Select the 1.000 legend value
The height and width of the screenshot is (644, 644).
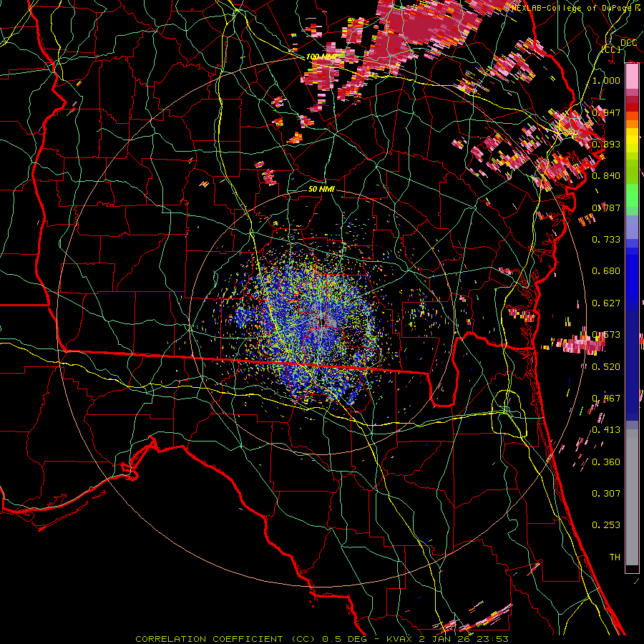click(606, 80)
